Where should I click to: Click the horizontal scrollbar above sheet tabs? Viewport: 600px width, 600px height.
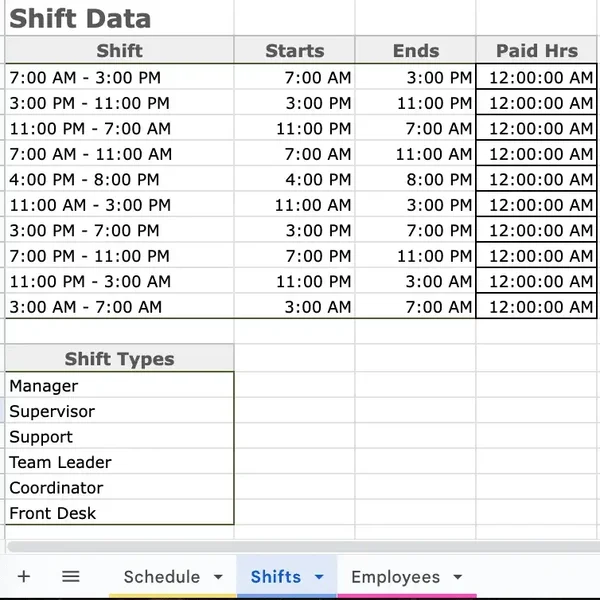pyautogui.click(x=300, y=547)
